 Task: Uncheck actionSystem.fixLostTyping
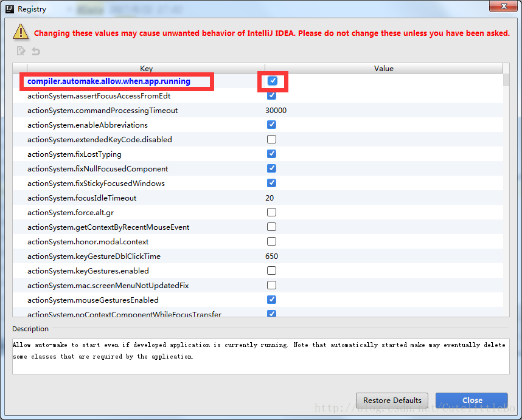coord(272,154)
